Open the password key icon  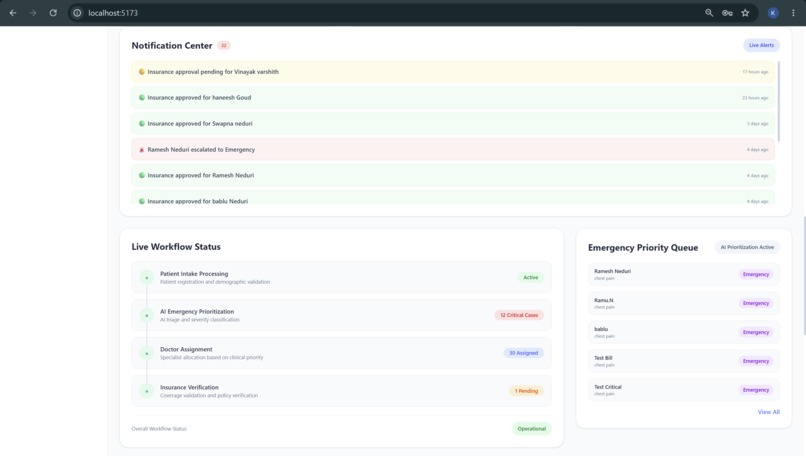(727, 13)
